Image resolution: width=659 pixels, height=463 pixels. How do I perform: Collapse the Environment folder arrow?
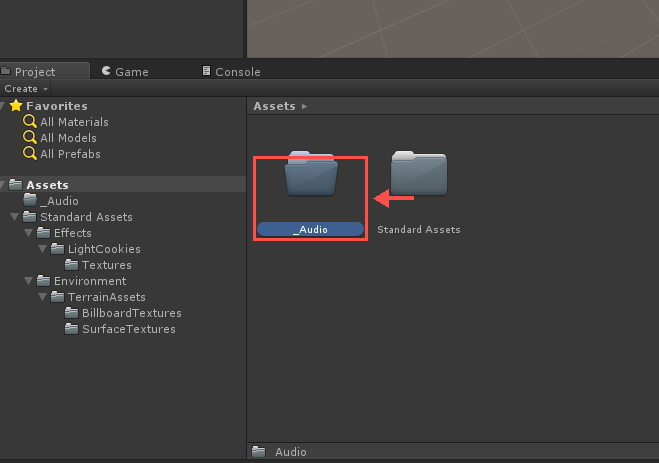[x=29, y=281]
